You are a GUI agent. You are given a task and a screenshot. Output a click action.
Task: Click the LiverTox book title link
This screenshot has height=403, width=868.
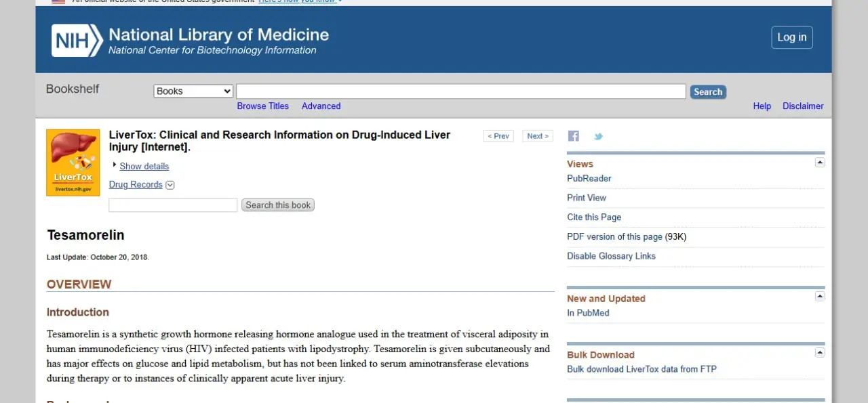[279, 141]
